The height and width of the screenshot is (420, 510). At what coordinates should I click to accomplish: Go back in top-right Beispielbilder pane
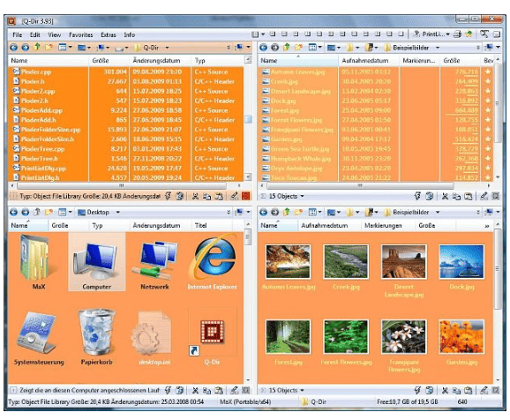(264, 48)
